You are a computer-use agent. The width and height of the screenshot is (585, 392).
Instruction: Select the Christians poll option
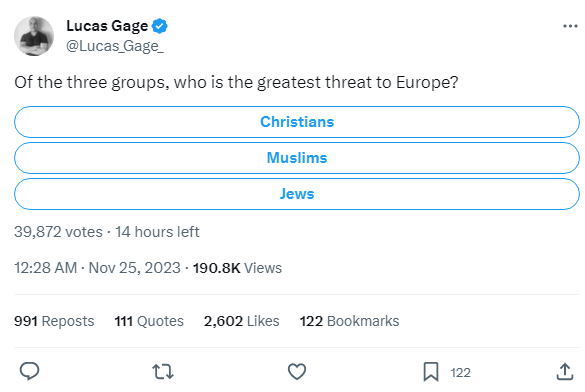click(297, 122)
